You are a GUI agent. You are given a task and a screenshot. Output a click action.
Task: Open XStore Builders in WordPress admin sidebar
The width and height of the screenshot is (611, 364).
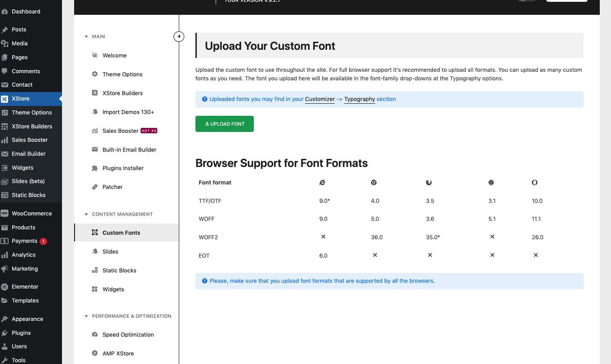[x=31, y=127]
